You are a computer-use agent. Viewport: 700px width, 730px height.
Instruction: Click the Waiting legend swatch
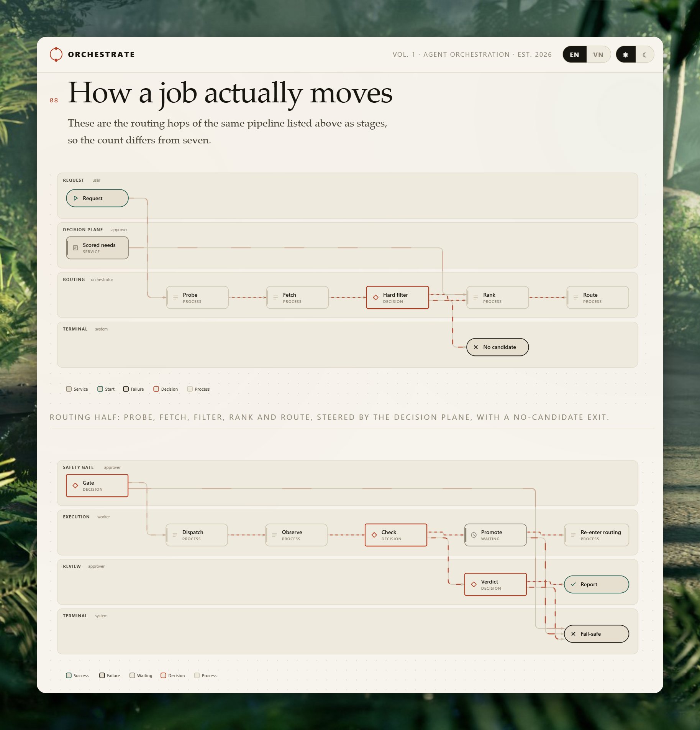click(x=132, y=675)
